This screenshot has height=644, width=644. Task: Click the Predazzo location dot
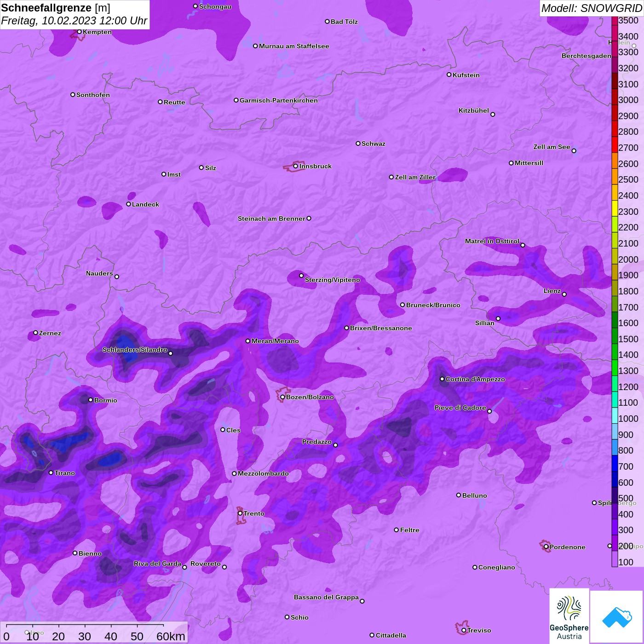point(335,445)
